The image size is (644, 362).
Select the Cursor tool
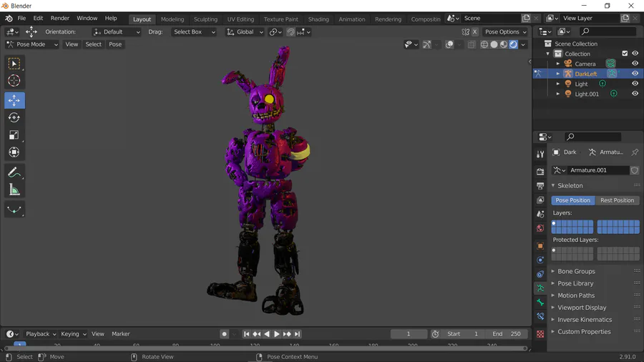pyautogui.click(x=14, y=81)
